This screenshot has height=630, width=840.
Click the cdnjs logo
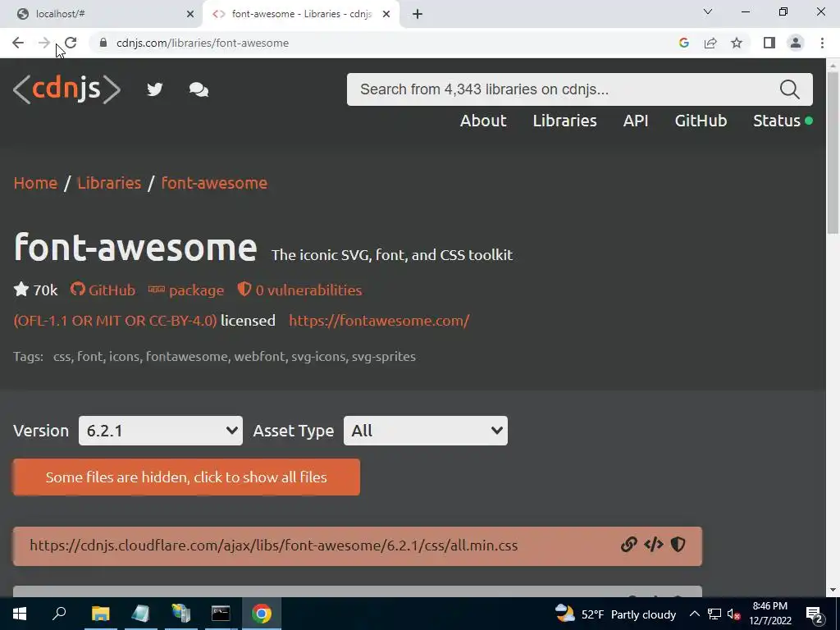pyautogui.click(x=66, y=89)
